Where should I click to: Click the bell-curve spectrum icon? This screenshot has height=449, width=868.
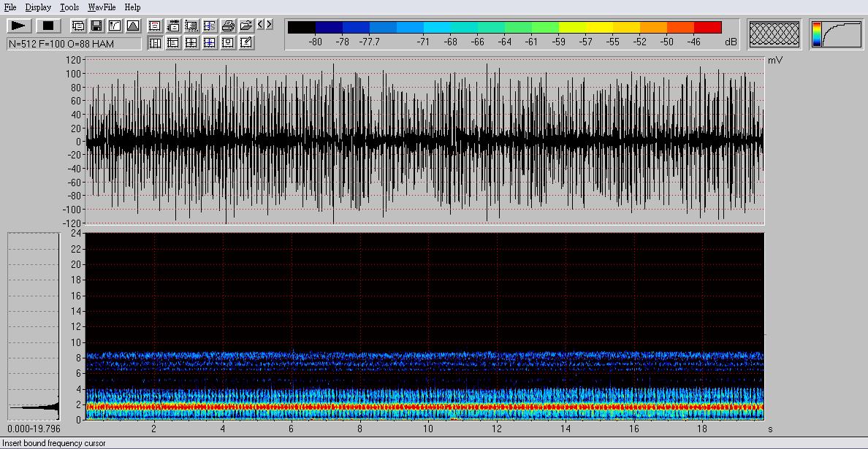click(x=132, y=26)
